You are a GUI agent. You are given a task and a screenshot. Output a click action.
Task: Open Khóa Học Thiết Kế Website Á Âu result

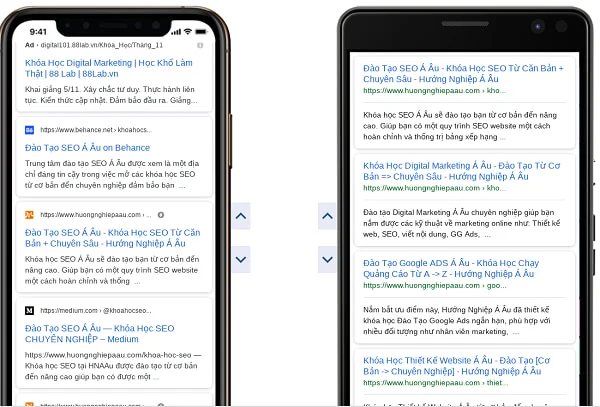457,366
